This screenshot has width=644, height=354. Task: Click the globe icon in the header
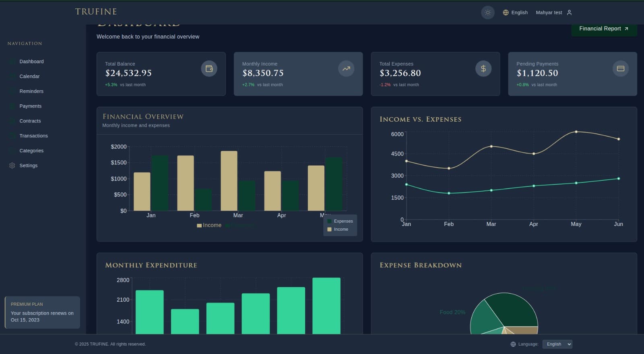[x=506, y=12]
